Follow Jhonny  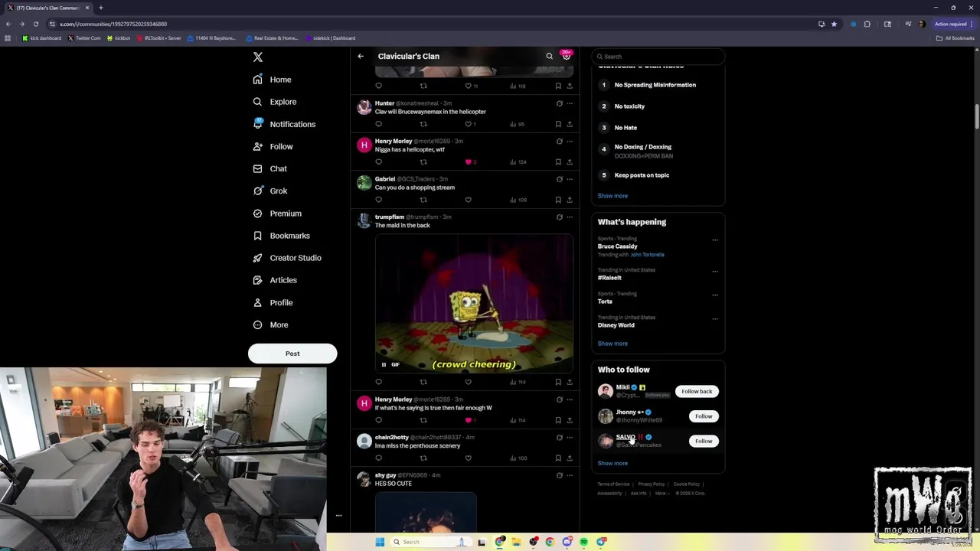click(704, 416)
